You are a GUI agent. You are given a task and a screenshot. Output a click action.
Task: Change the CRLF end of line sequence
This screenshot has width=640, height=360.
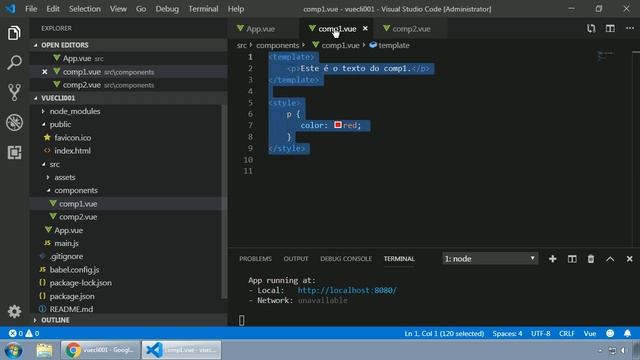[567, 333]
